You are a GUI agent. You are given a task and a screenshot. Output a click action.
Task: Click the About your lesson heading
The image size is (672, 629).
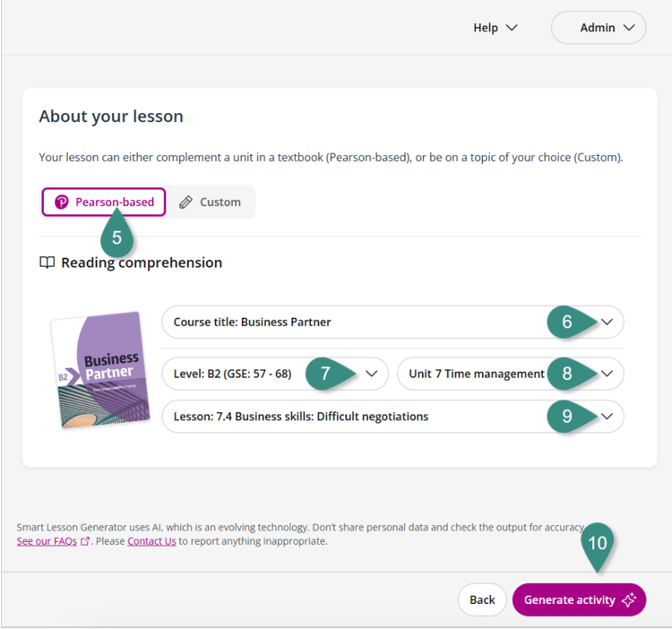(x=111, y=116)
